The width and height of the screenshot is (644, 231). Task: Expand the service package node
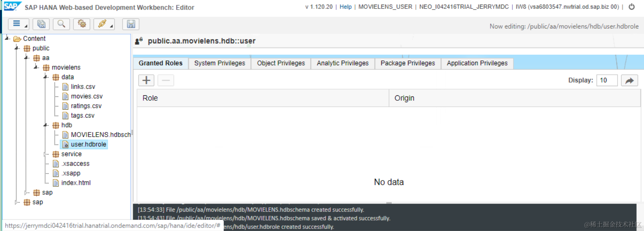pyautogui.click(x=45, y=154)
